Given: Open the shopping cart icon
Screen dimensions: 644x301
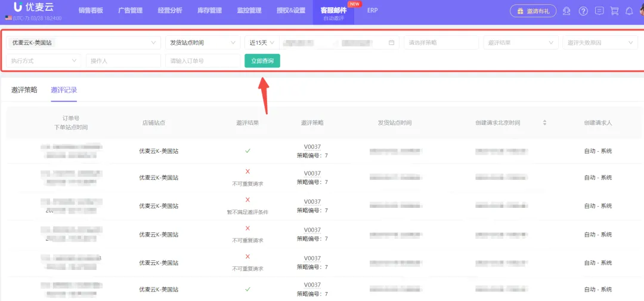Looking at the screenshot, I should point(614,11).
